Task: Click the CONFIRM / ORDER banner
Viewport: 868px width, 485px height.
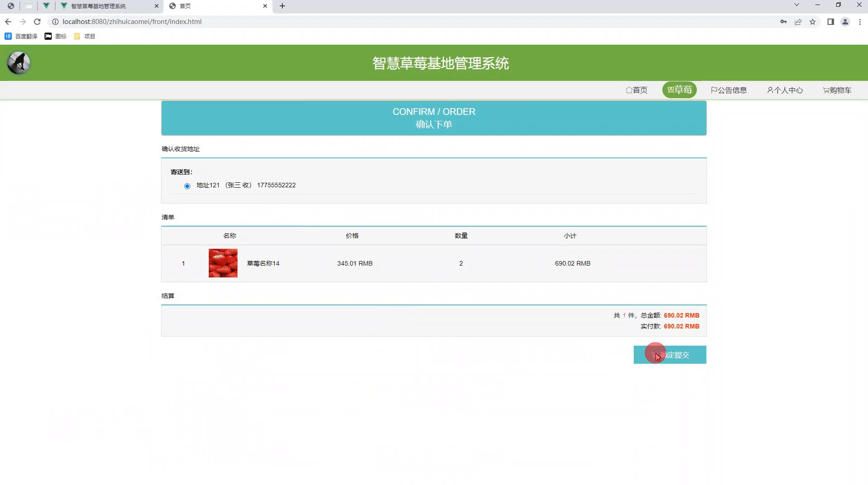Action: pyautogui.click(x=434, y=118)
